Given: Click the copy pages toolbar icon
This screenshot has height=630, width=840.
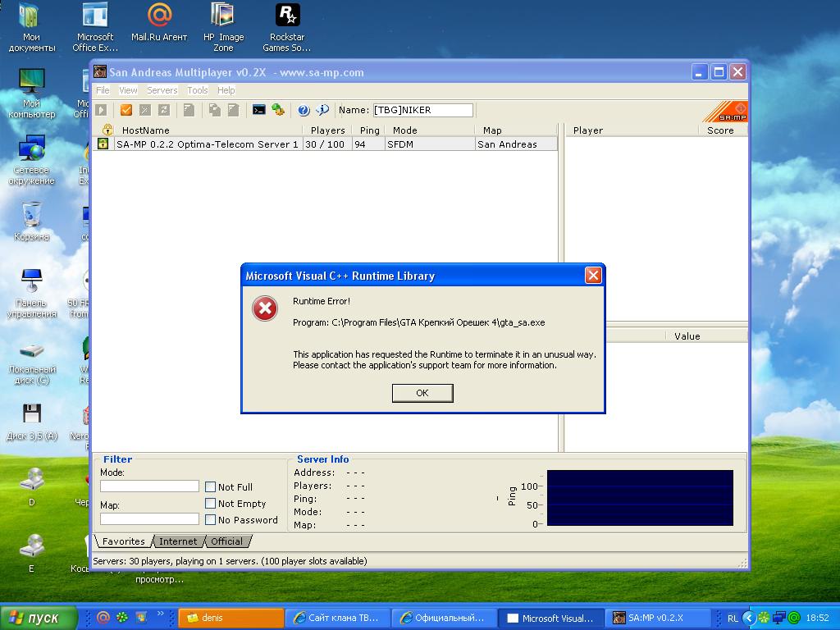Looking at the screenshot, I should tap(214, 110).
